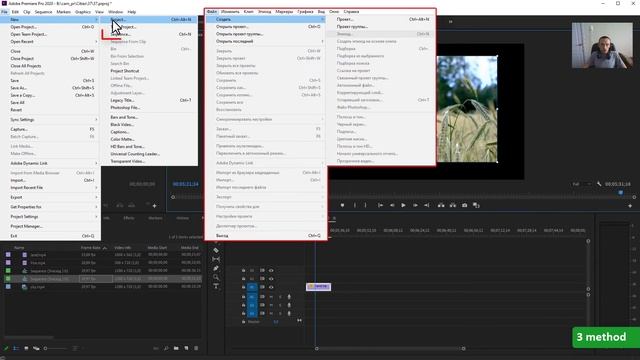Open the Edit menu
Screen dimensions: 640x360
tap(15, 12)
